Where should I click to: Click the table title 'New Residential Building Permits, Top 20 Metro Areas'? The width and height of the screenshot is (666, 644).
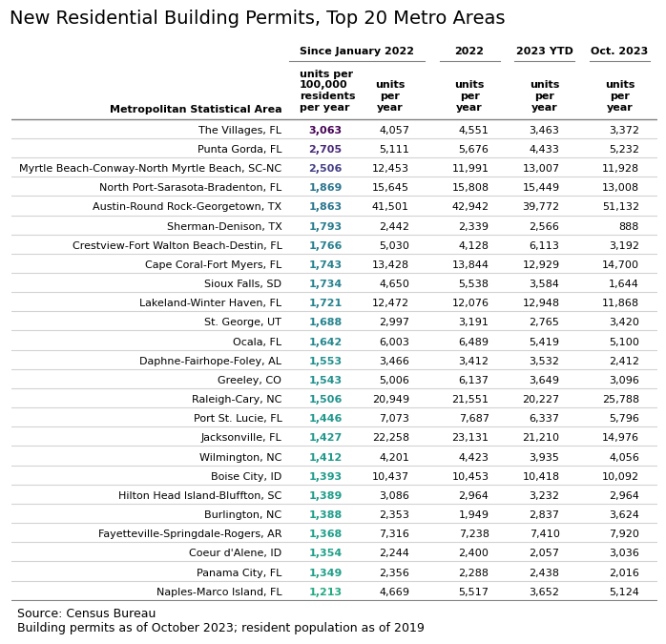coord(257,18)
